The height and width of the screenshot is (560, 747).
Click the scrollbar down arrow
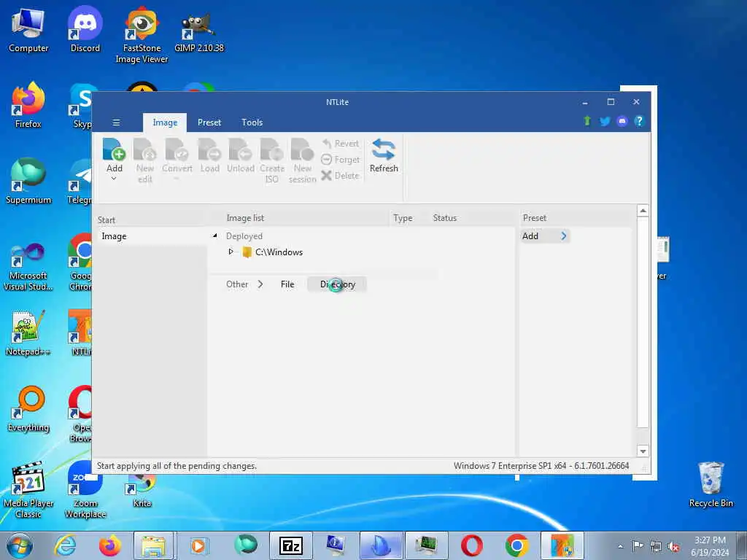point(643,451)
